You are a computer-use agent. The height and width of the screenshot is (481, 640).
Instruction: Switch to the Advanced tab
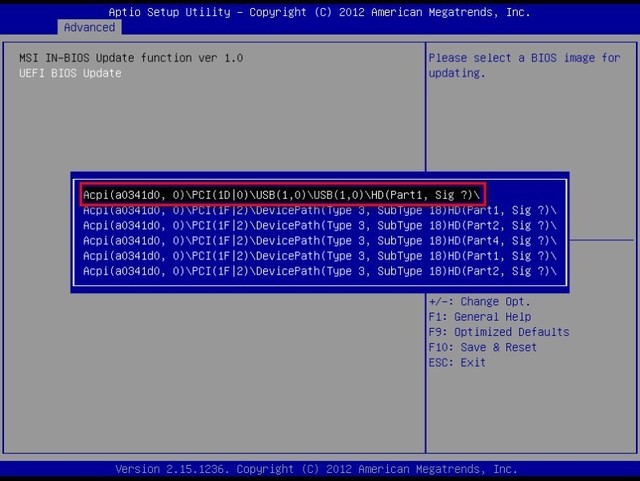click(89, 27)
